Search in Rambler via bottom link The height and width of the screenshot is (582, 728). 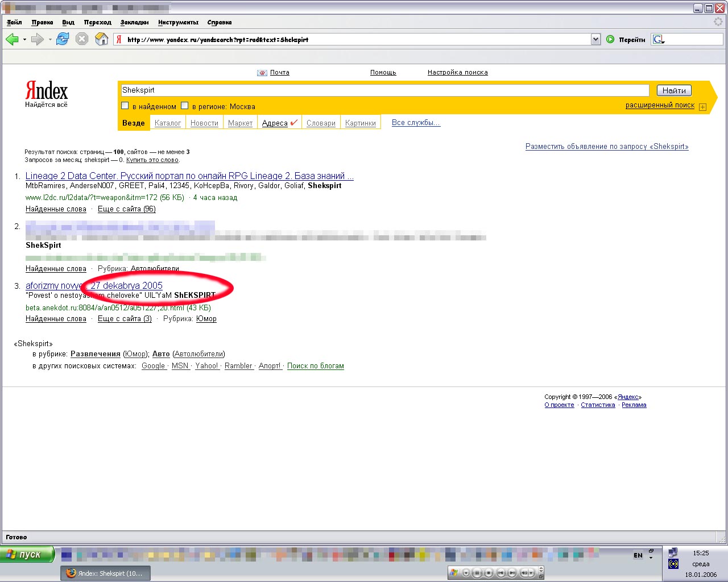pos(238,365)
